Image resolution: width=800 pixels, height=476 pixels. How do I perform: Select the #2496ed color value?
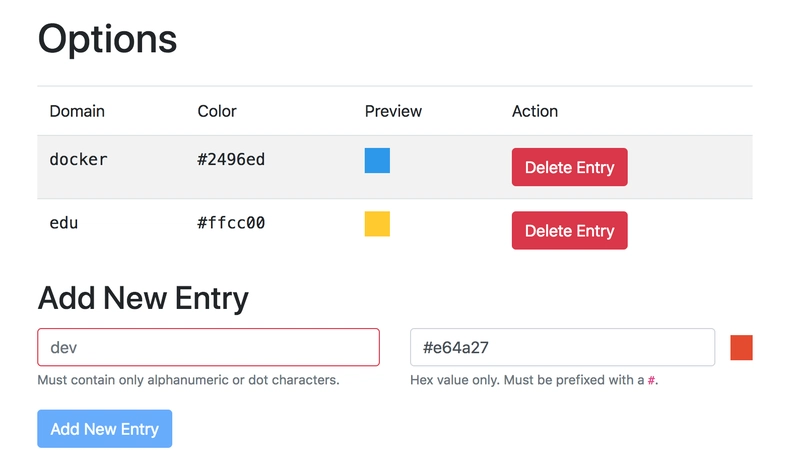pyautogui.click(x=231, y=159)
